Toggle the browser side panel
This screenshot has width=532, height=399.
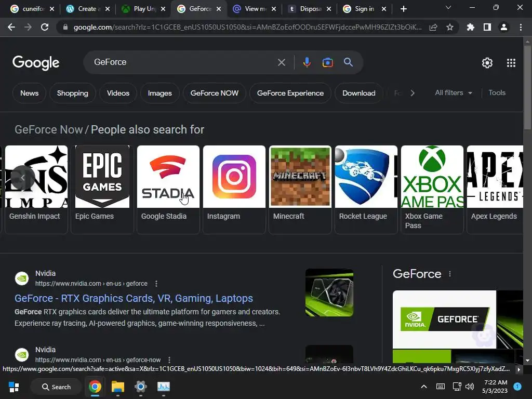click(487, 27)
